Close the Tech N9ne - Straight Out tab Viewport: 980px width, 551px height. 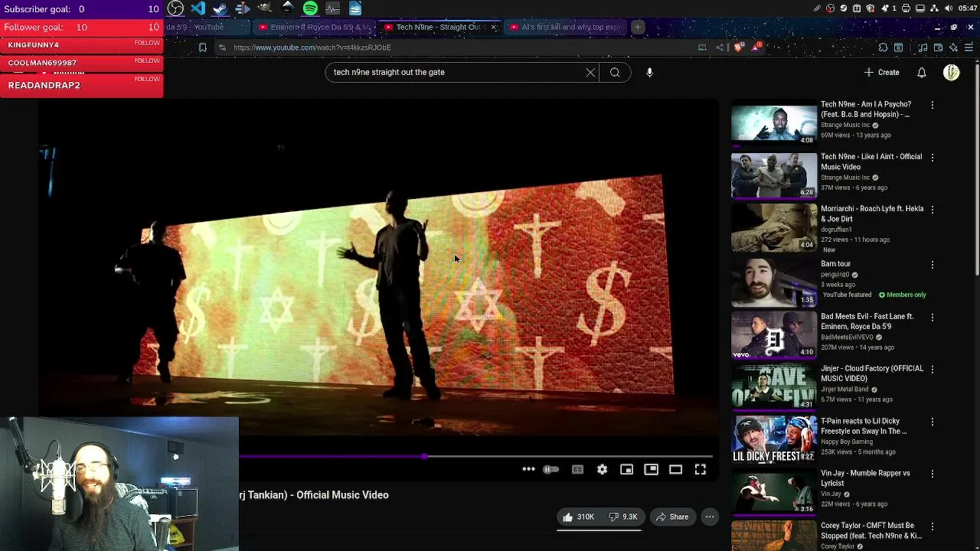(x=493, y=28)
